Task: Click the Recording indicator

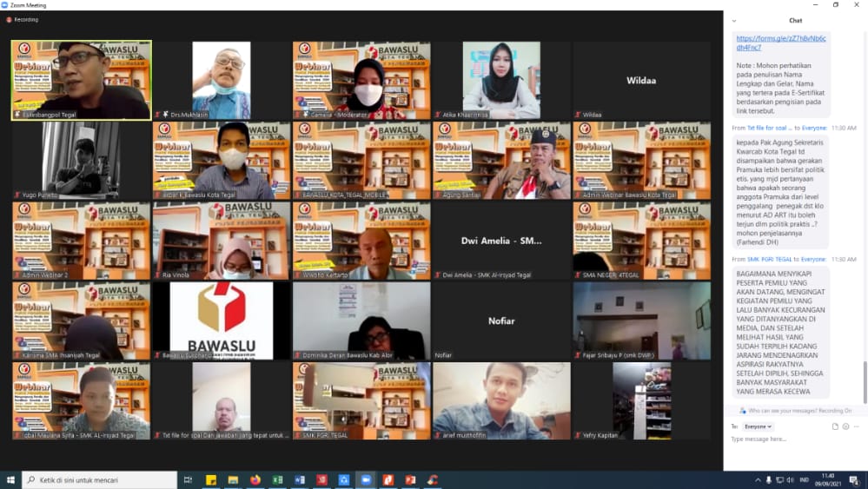Action: 23,19
